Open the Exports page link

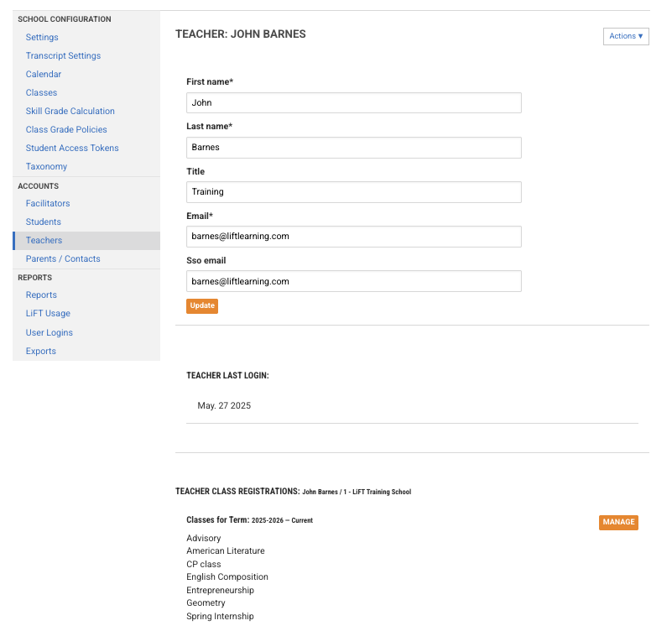click(x=41, y=351)
